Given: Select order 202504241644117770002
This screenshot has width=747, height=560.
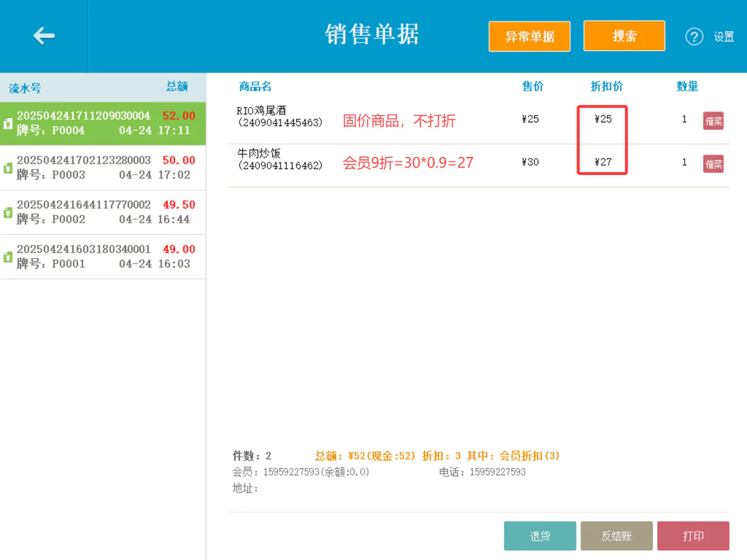Looking at the screenshot, I should (103, 212).
